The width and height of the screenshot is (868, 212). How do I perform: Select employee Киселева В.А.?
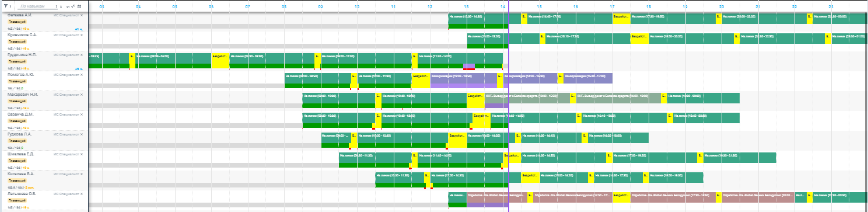pos(20,174)
